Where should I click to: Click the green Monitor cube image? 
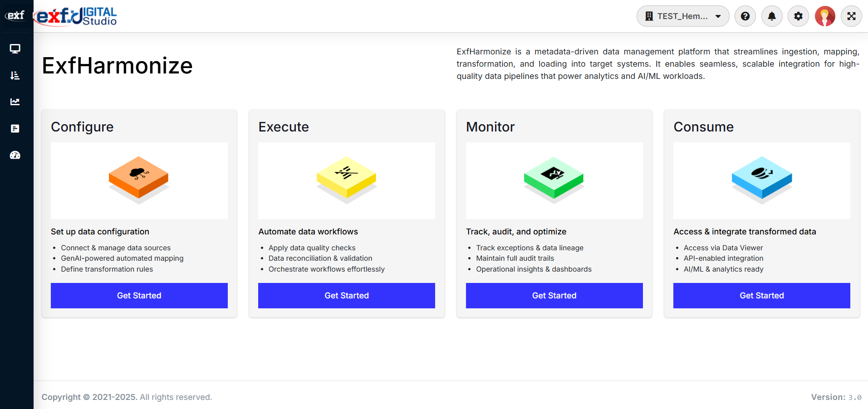pos(554,180)
